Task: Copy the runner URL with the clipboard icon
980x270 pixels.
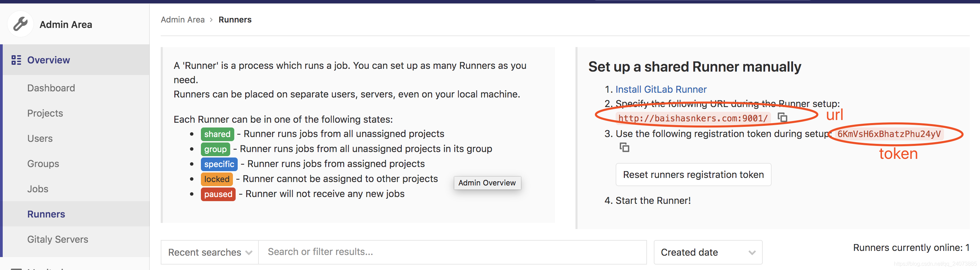Action: tap(782, 117)
